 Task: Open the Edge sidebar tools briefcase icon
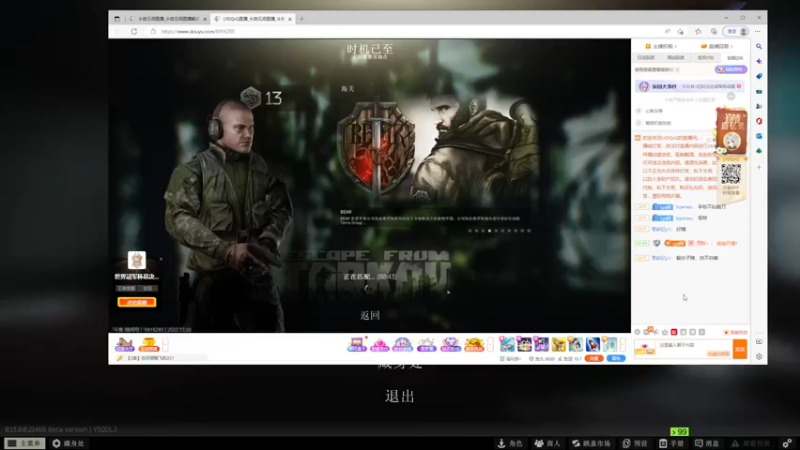pyautogui.click(x=759, y=91)
